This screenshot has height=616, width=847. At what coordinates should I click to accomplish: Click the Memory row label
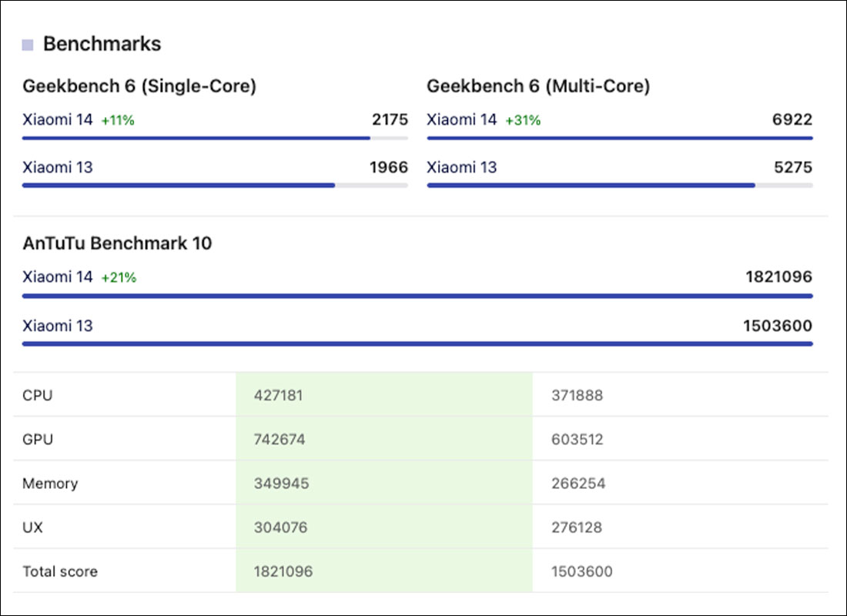tap(50, 484)
